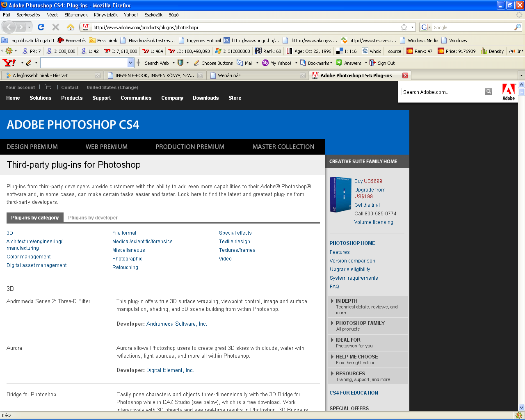This screenshot has width=525, height=420.
Task: Click the Photoshop CS4 box thumbnail
Action: [340, 194]
